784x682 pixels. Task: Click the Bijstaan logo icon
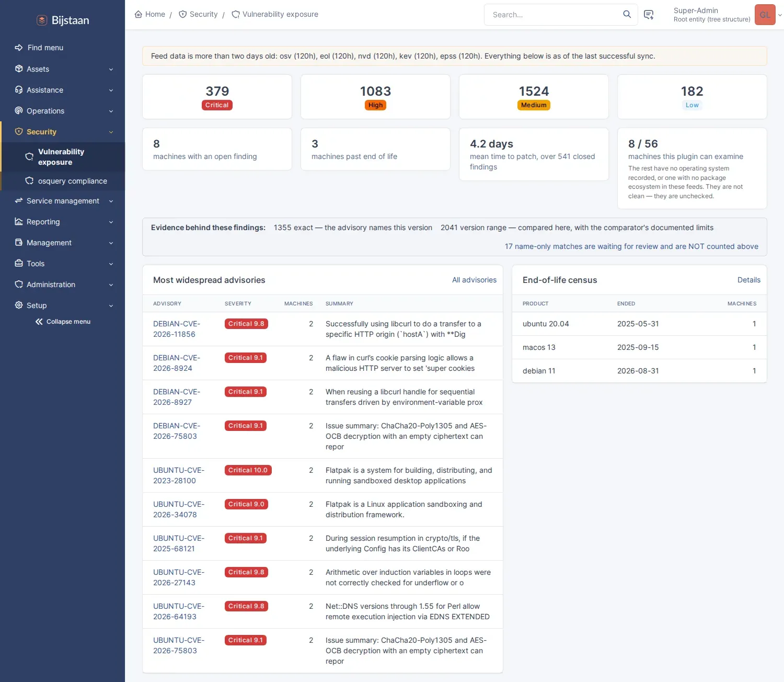pyautogui.click(x=42, y=20)
